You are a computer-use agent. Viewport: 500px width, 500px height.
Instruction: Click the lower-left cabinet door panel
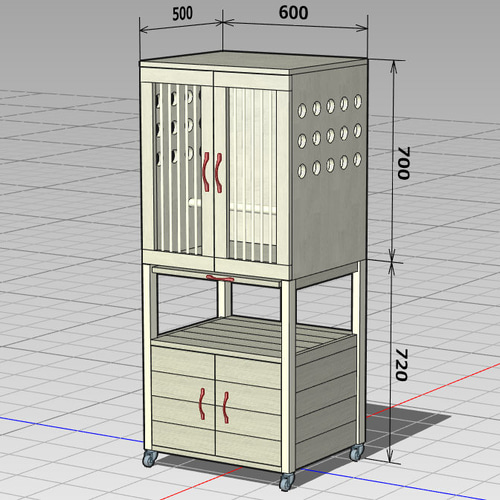(183, 400)
